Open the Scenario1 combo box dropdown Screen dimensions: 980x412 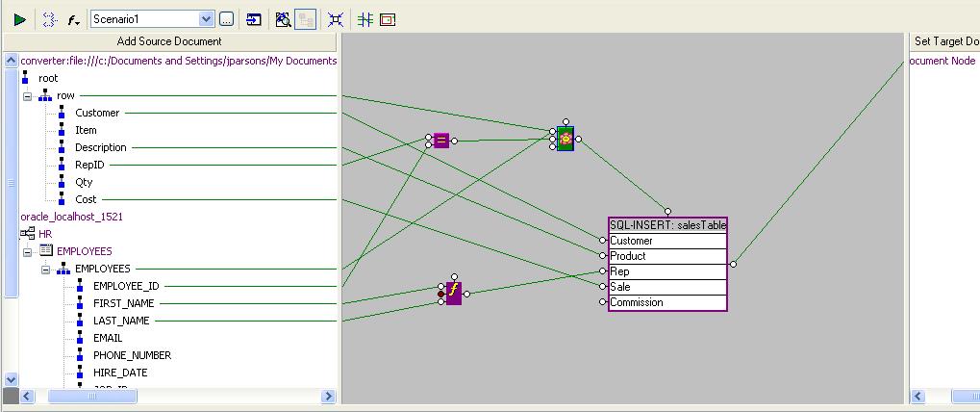click(206, 19)
